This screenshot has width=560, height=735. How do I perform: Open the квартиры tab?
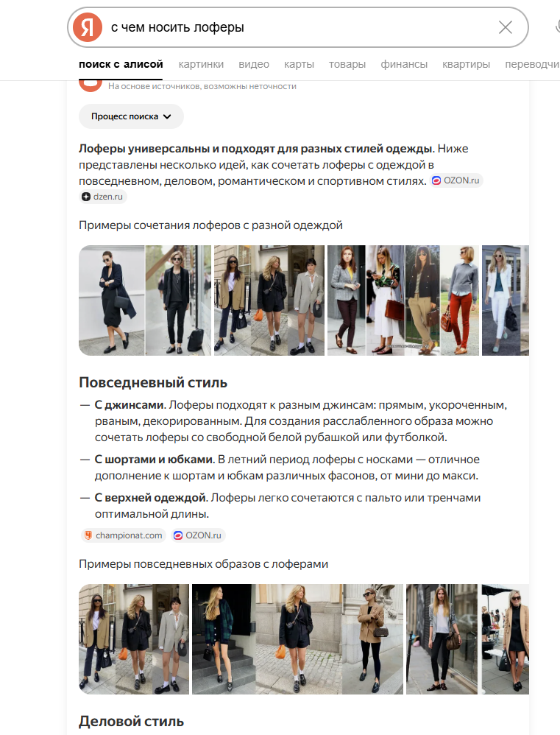[x=466, y=64]
